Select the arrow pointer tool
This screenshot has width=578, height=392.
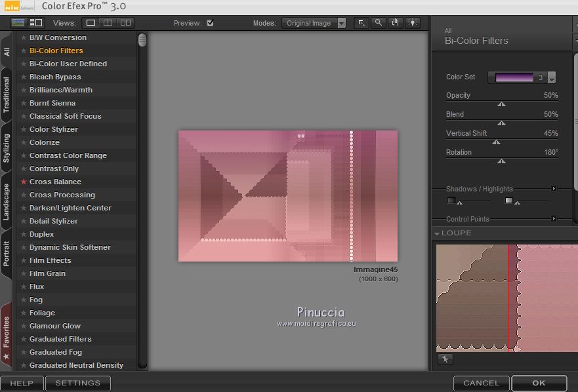click(361, 23)
